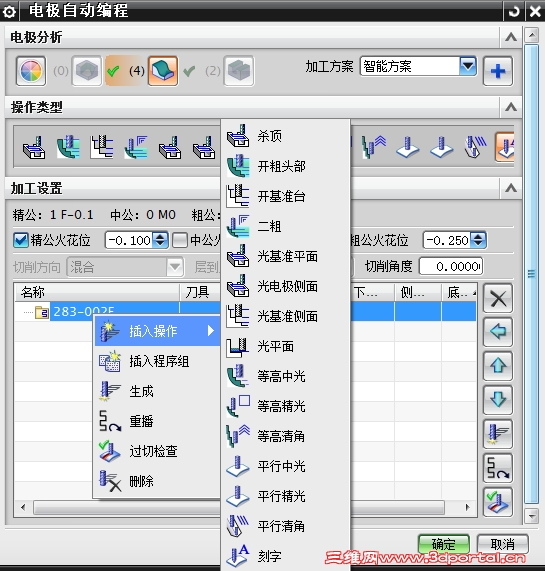Choose 平行清角 from the submenu

[285, 526]
